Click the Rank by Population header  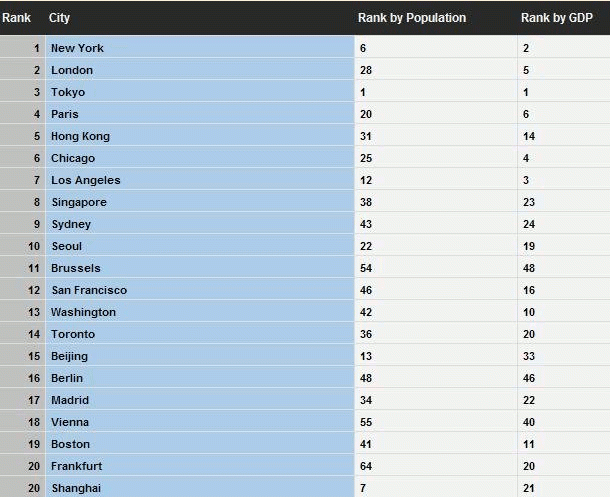(x=411, y=18)
